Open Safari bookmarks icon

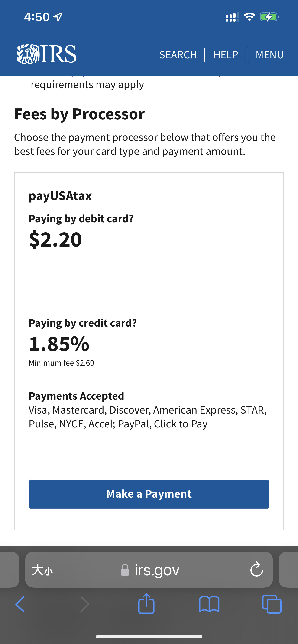(x=209, y=604)
